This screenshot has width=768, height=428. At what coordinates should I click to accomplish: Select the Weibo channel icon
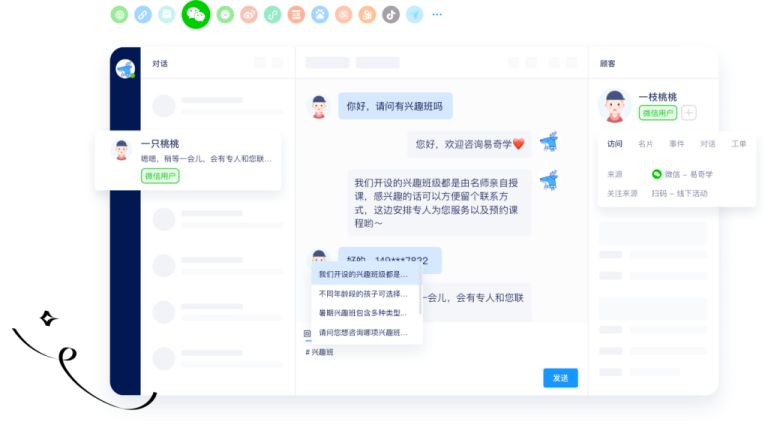(x=249, y=15)
